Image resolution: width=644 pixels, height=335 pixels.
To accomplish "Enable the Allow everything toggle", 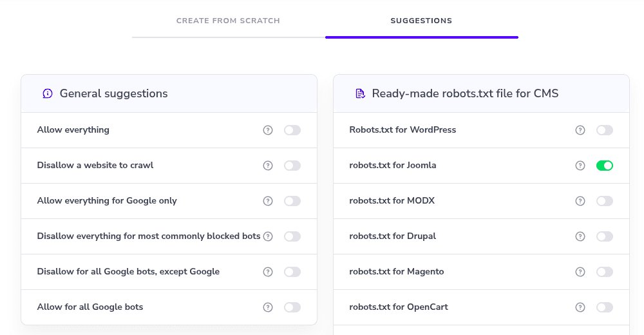I will coord(292,130).
